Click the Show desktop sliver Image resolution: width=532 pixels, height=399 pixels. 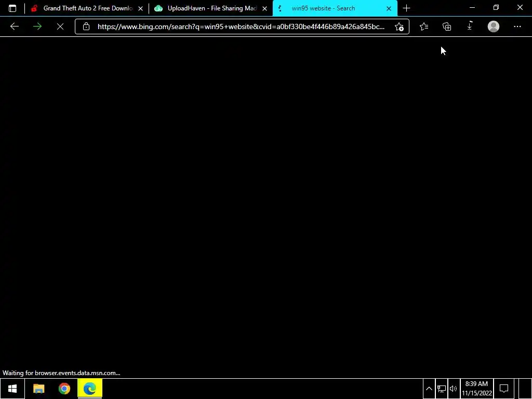(x=525, y=389)
